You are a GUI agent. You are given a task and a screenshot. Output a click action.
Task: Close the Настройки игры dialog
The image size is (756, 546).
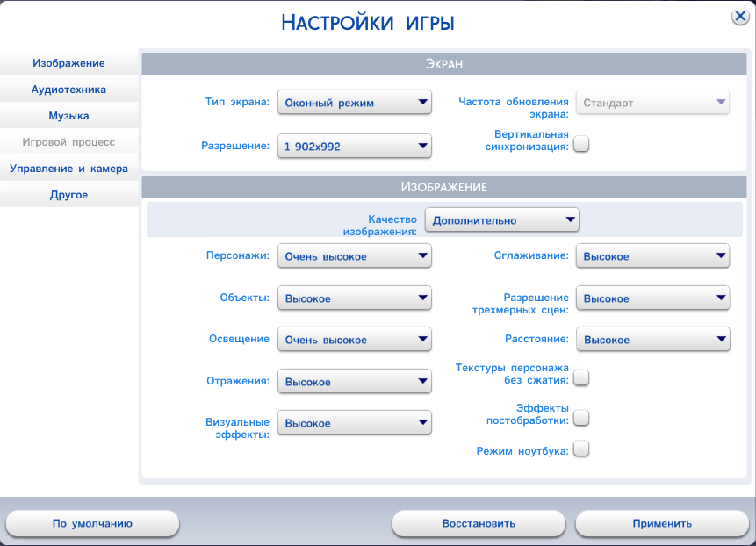(x=739, y=17)
